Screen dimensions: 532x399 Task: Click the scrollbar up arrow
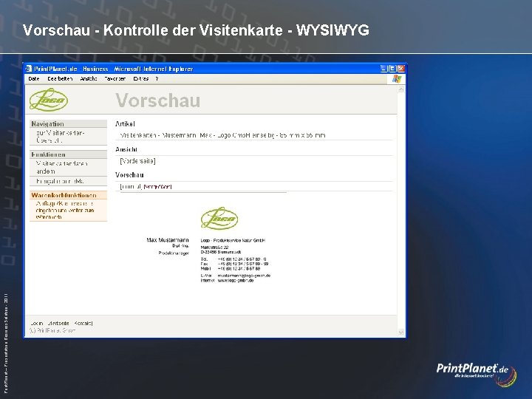coord(401,89)
